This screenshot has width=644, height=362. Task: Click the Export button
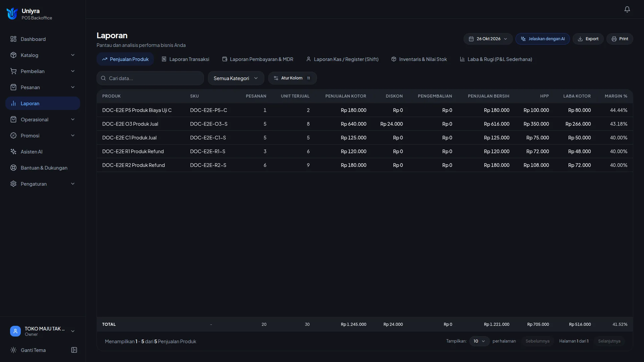(588, 39)
